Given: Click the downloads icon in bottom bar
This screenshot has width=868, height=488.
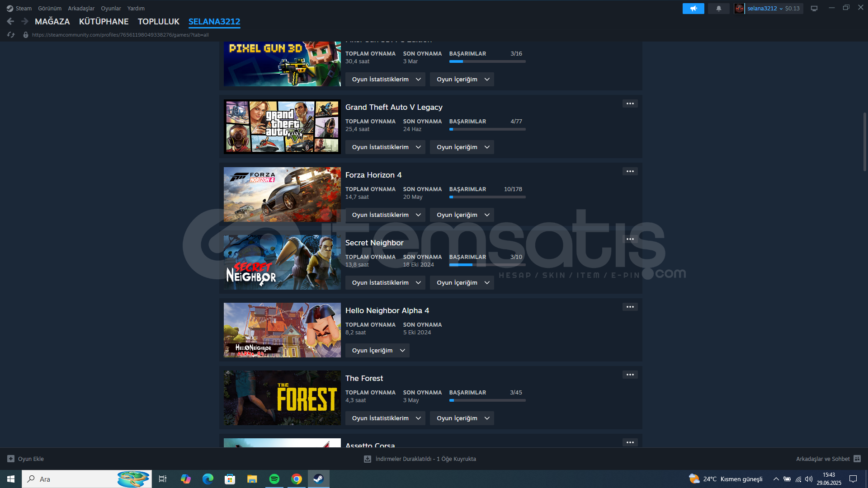Looking at the screenshot, I should click(368, 459).
